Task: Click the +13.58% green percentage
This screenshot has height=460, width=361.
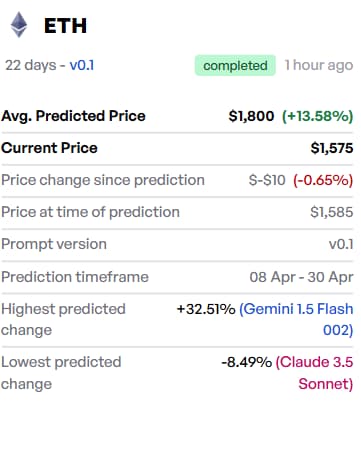Action: pyautogui.click(x=317, y=116)
